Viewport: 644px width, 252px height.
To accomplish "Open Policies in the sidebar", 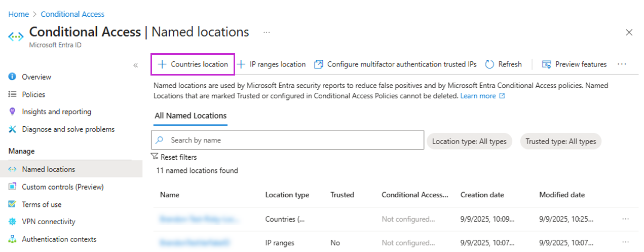I will click(x=33, y=94).
